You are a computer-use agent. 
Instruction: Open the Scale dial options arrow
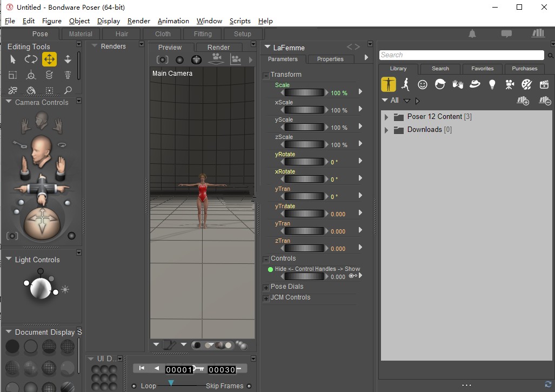coord(360,91)
